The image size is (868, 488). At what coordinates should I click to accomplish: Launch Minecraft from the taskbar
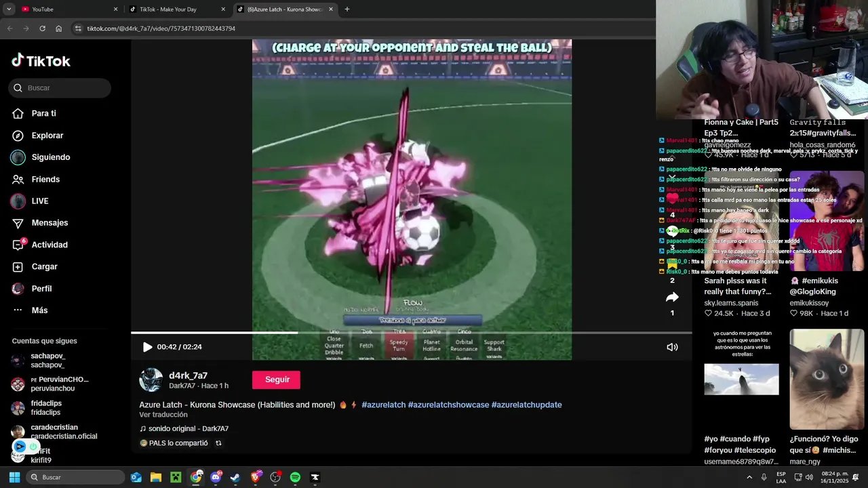(x=176, y=477)
